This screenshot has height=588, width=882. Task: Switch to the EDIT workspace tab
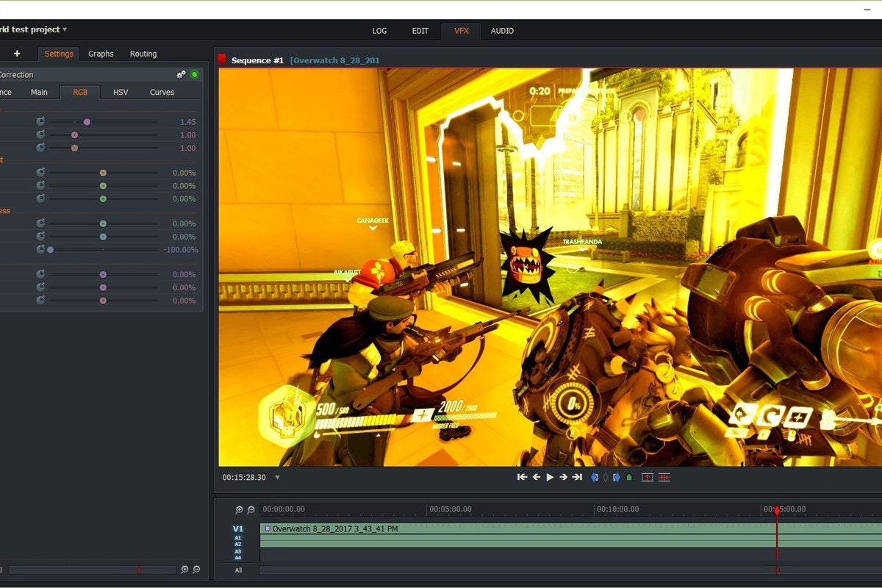[x=420, y=31]
